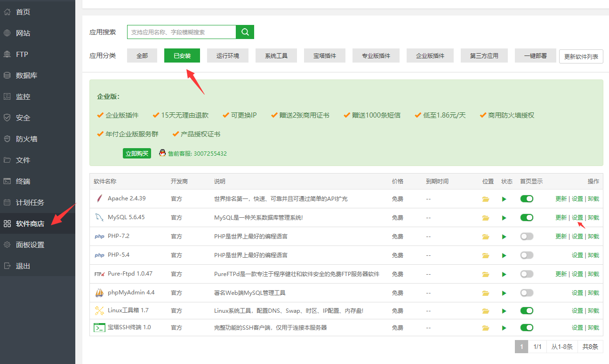Viewport: 609px width, 364px height.
Task: Click the PHP-5.4 status play icon
Action: click(504, 255)
